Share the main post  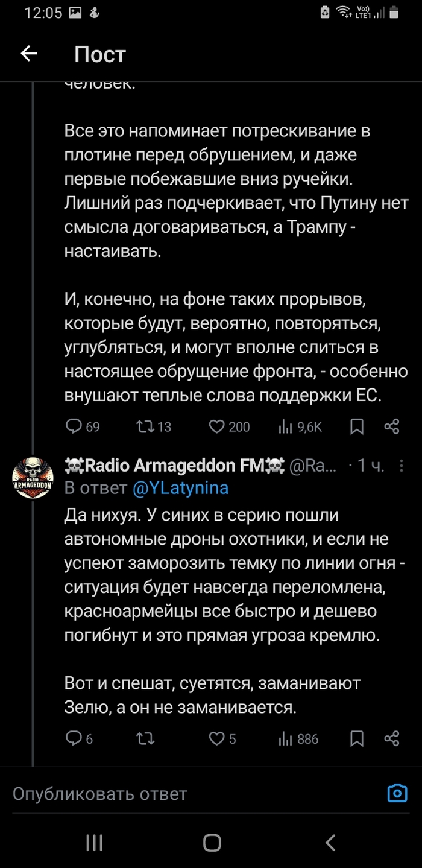click(x=392, y=426)
